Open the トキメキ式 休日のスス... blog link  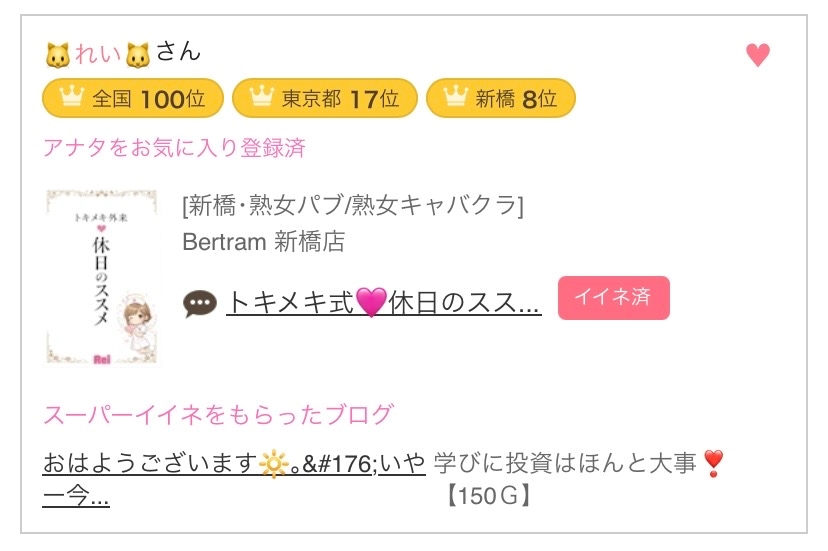[x=384, y=302]
